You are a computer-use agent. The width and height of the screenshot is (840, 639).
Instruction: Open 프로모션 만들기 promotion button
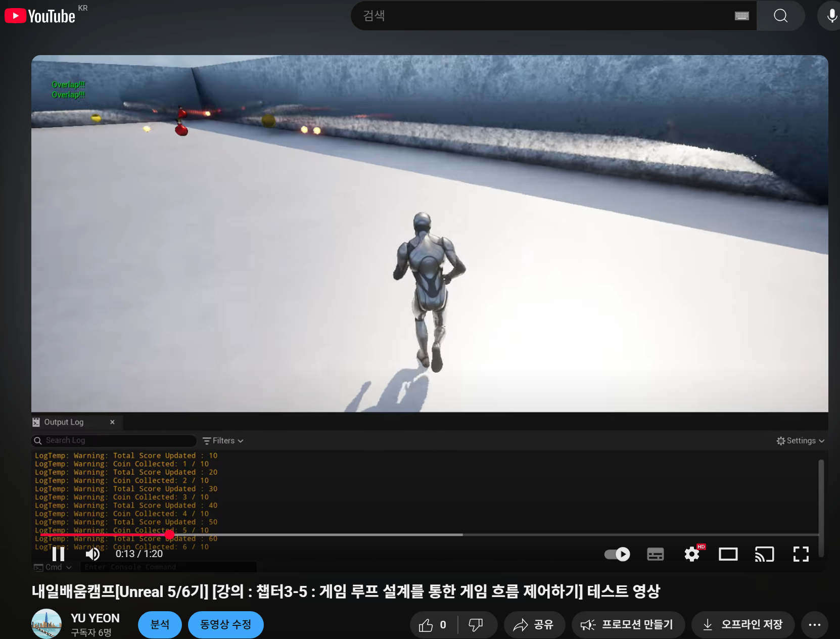pyautogui.click(x=628, y=625)
